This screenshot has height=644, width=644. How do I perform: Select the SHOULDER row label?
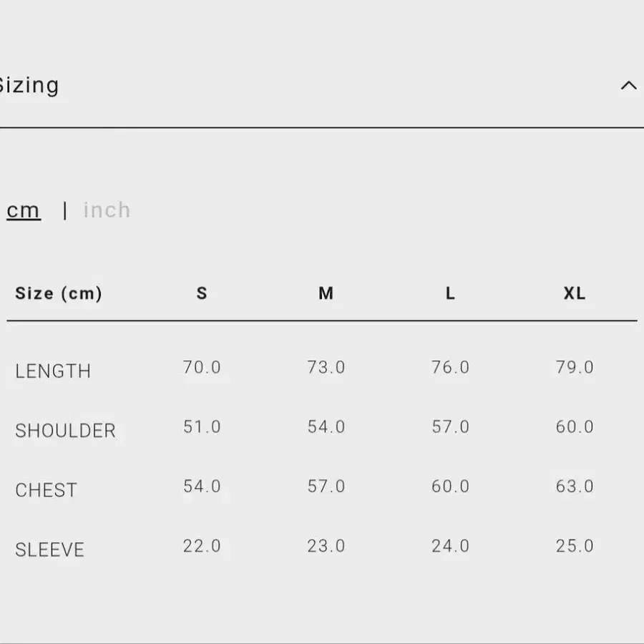pos(65,431)
